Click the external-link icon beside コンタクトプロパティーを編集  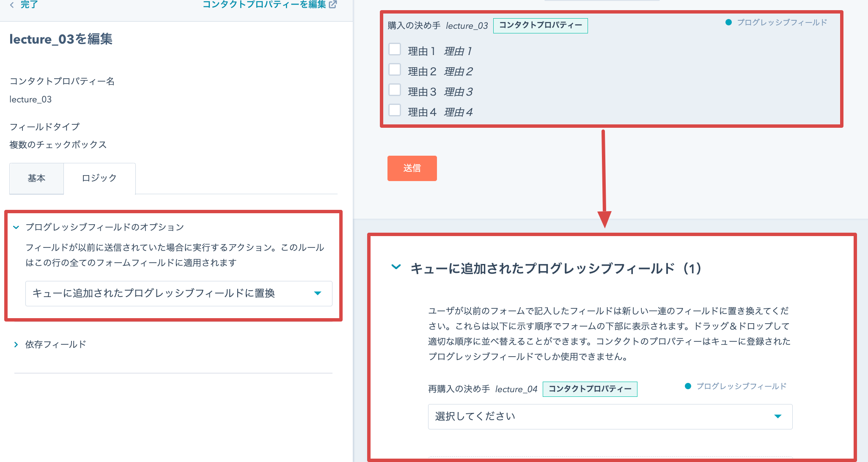pos(333,5)
